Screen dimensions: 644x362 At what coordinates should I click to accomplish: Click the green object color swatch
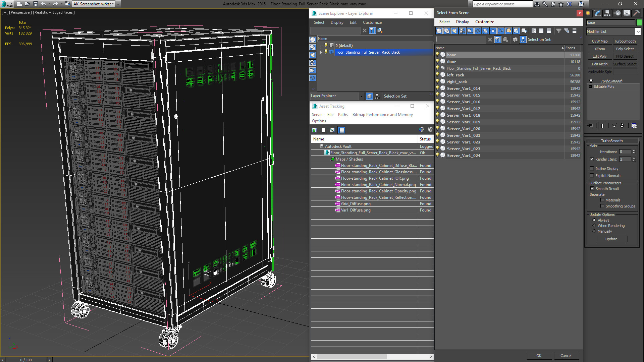click(639, 22)
